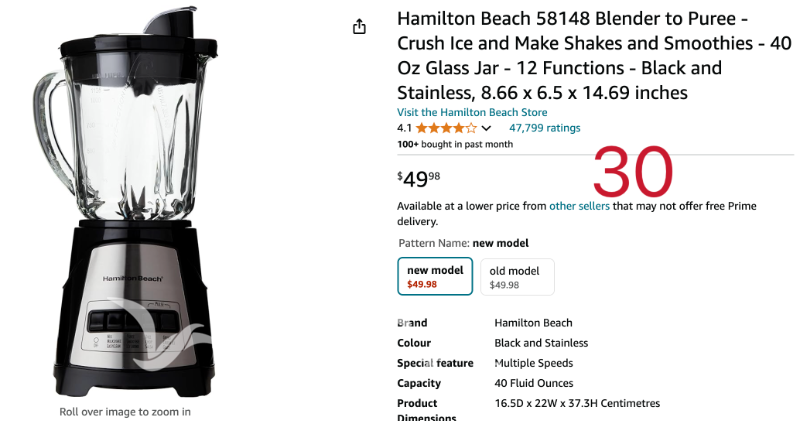Expand the rating breakdown chevron
800x421 pixels.
[487, 129]
